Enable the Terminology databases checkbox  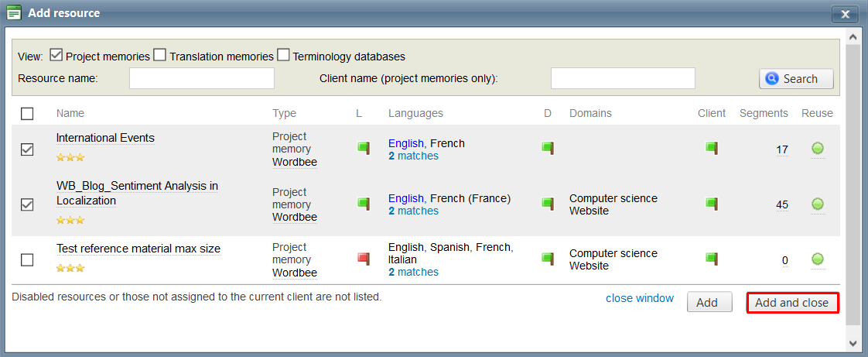(x=283, y=55)
